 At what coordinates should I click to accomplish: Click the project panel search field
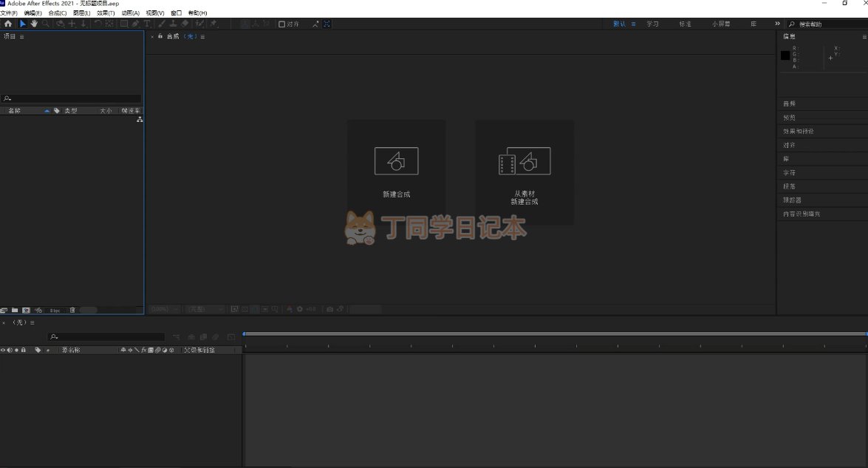point(72,98)
